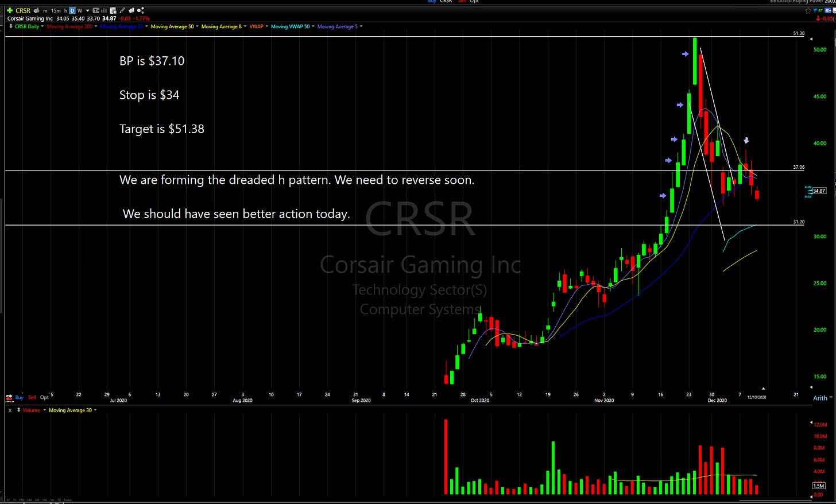This screenshot has width=836, height=504.
Task: Open the Volume indicator dropdown
Action: 44,410
